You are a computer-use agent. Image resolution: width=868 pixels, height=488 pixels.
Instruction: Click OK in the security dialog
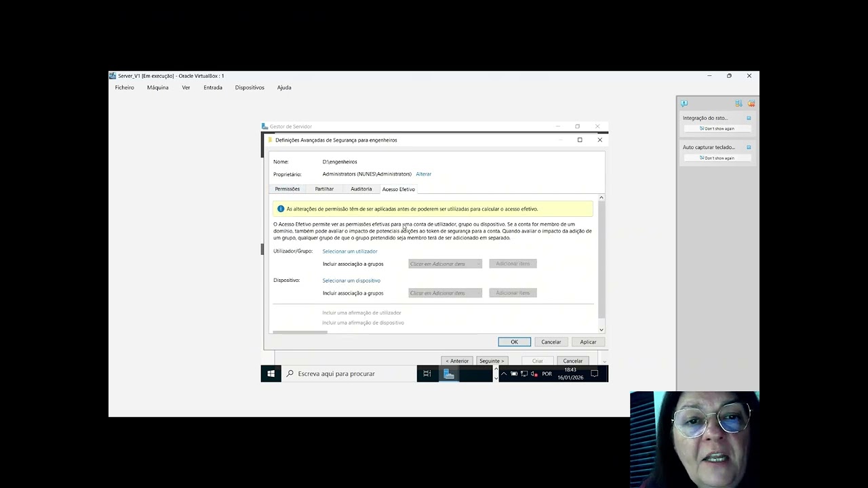(514, 342)
